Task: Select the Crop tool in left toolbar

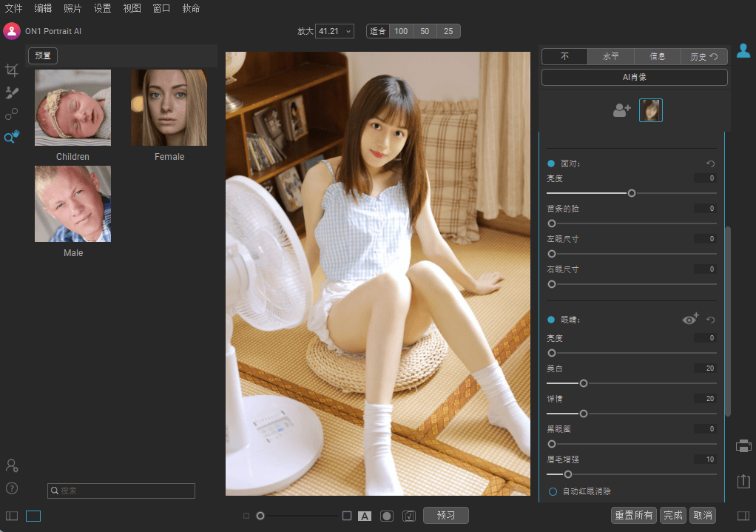Action: 12,70
